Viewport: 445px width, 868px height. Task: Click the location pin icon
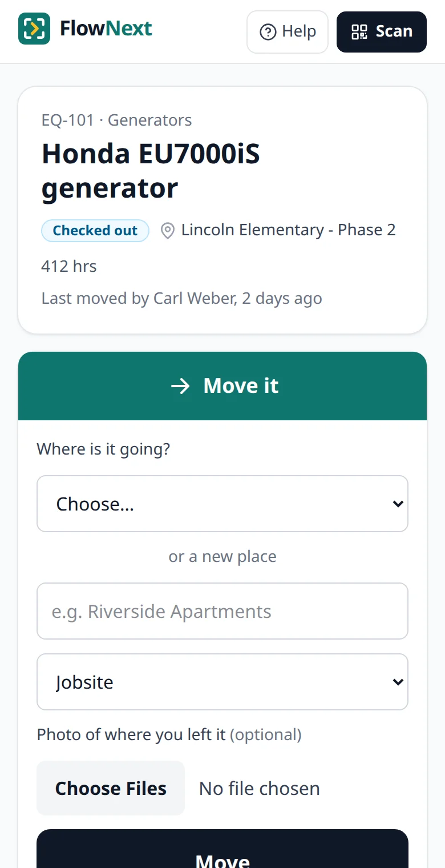167,231
